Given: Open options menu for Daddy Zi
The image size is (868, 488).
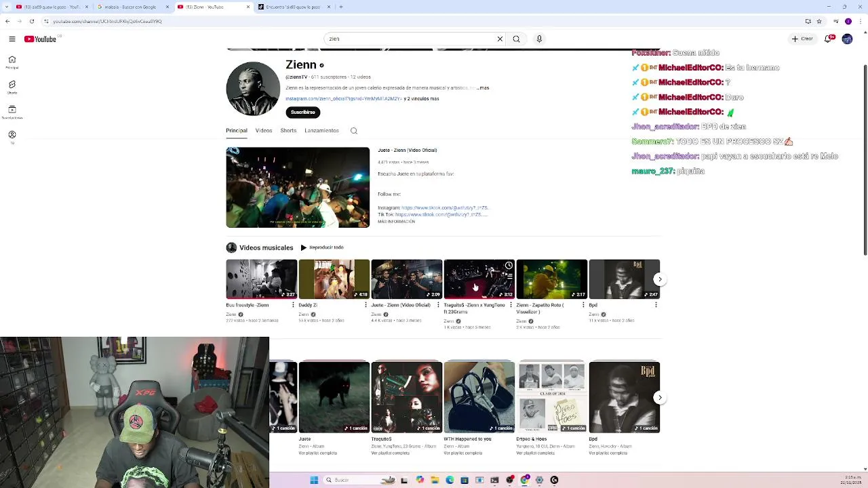Looking at the screenshot, I should pos(366,305).
